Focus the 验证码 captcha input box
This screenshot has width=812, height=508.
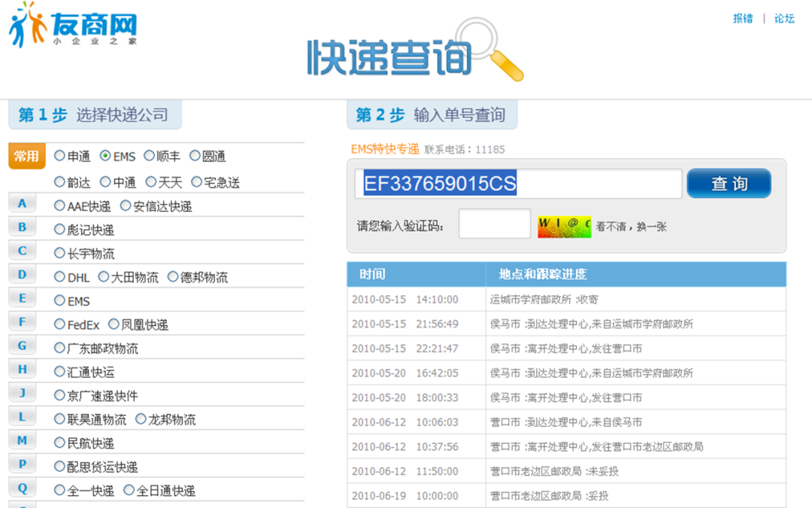495,224
